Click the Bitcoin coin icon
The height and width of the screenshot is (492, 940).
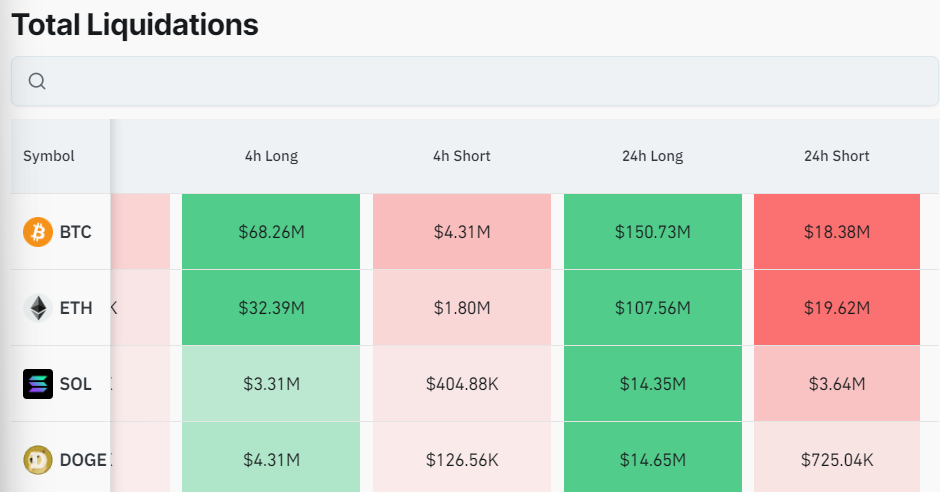point(37,232)
